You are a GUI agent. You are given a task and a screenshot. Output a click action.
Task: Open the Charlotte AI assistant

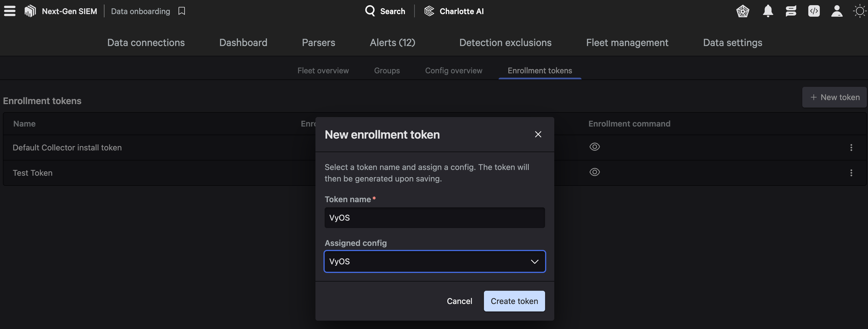454,11
